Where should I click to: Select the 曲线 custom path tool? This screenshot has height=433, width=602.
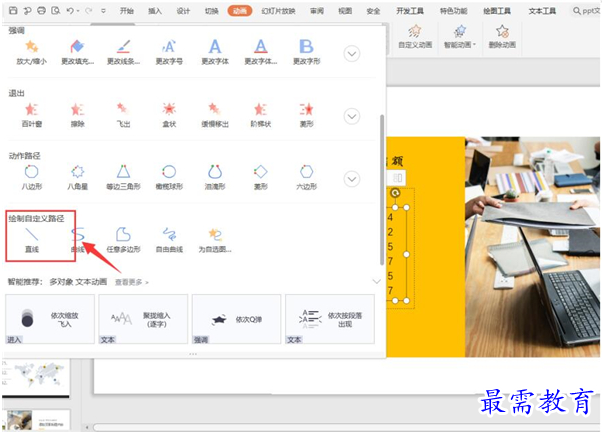[78, 240]
